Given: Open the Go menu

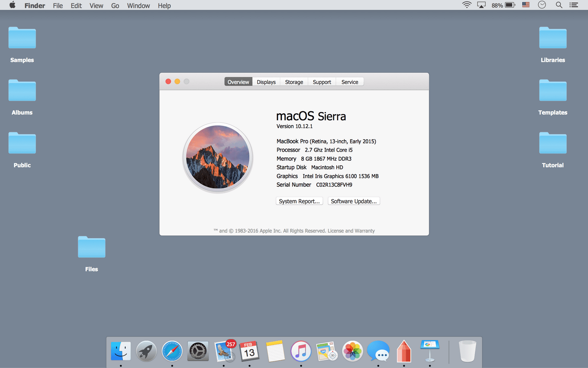Looking at the screenshot, I should (115, 5).
